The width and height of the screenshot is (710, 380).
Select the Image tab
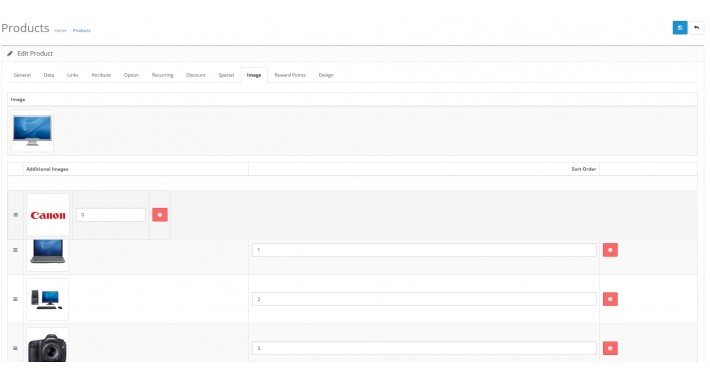[254, 75]
